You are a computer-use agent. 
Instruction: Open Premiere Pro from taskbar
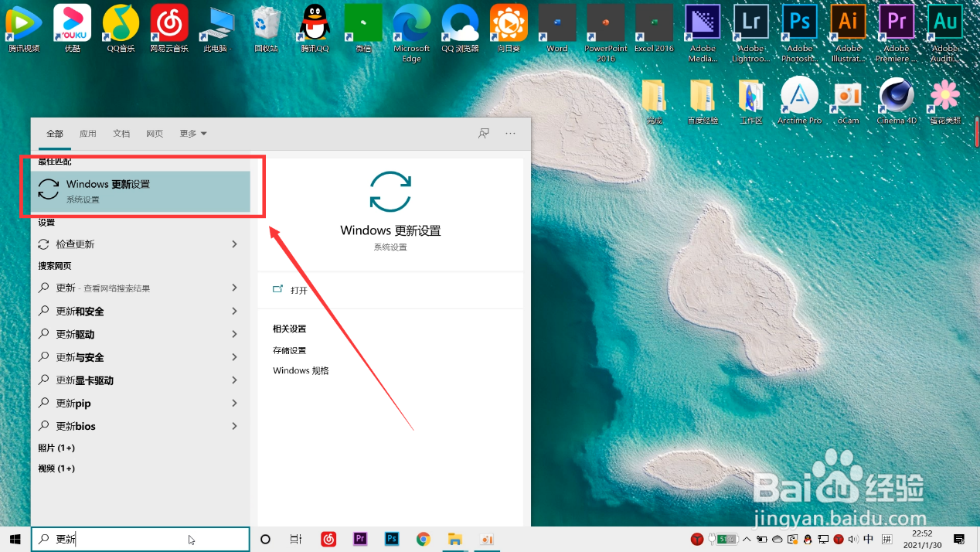pos(360,539)
